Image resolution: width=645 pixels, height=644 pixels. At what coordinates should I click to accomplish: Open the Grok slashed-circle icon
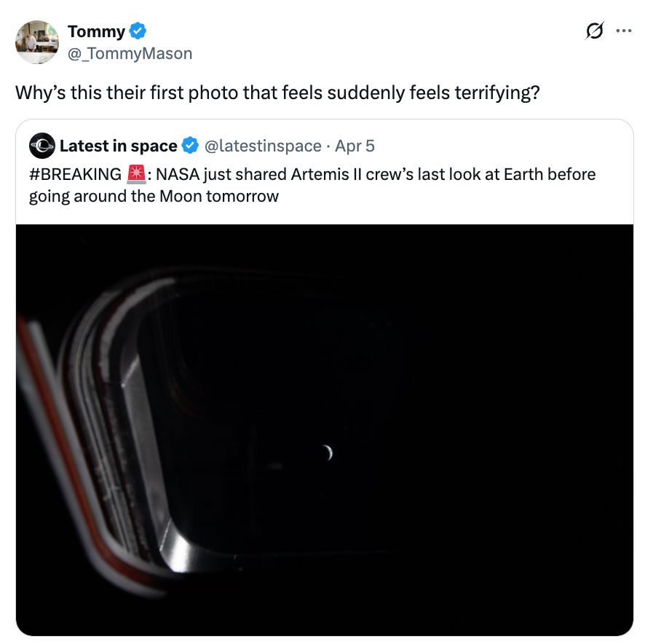tap(595, 31)
